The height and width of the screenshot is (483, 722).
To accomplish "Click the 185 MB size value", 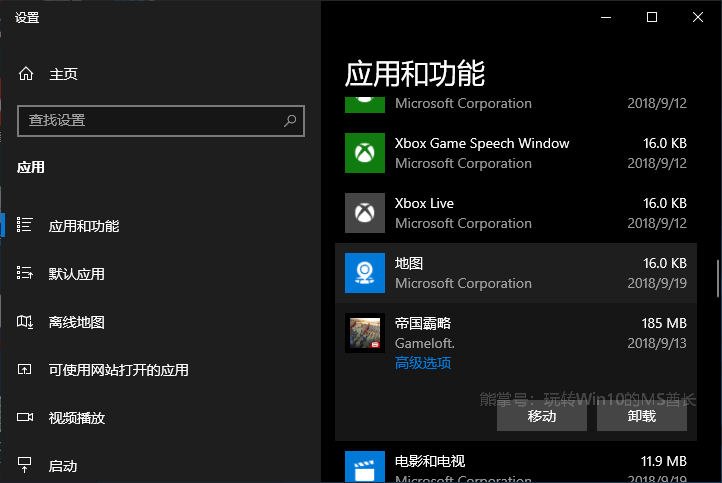I will pos(664,323).
